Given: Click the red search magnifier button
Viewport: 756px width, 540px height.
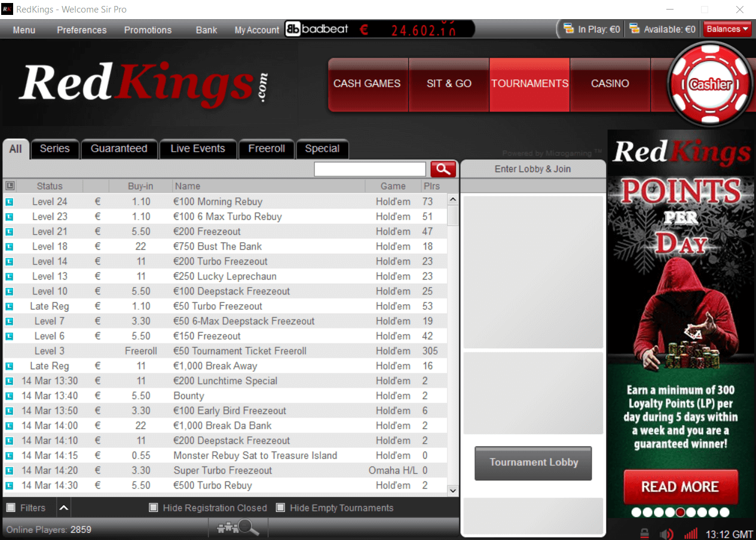Looking at the screenshot, I should (443, 169).
